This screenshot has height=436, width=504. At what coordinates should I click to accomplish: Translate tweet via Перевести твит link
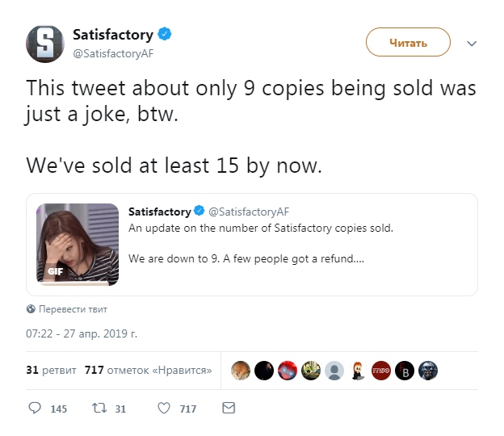pos(73,309)
